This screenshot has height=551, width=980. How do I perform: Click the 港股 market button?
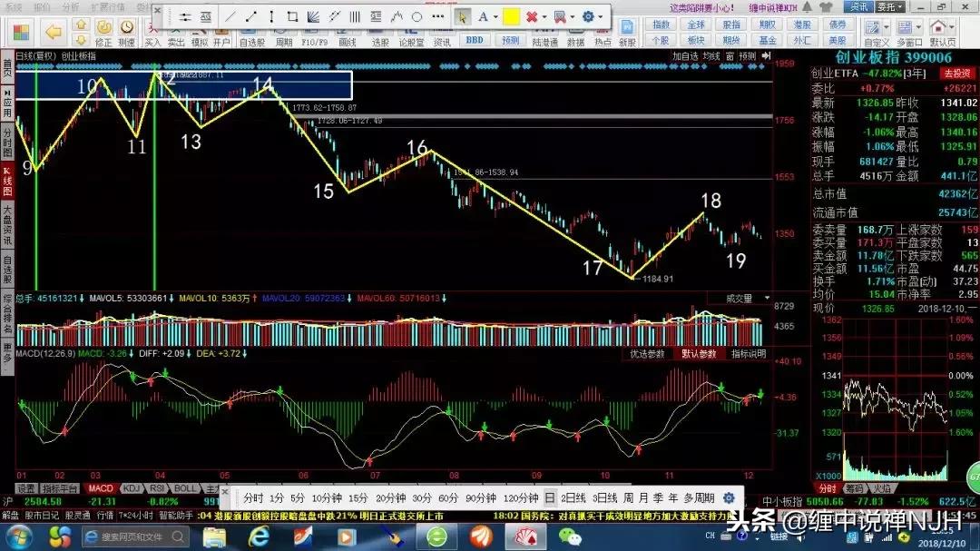[802, 25]
